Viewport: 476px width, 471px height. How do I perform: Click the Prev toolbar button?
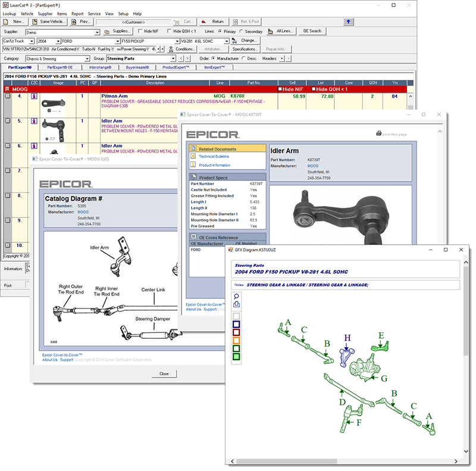[82, 22]
